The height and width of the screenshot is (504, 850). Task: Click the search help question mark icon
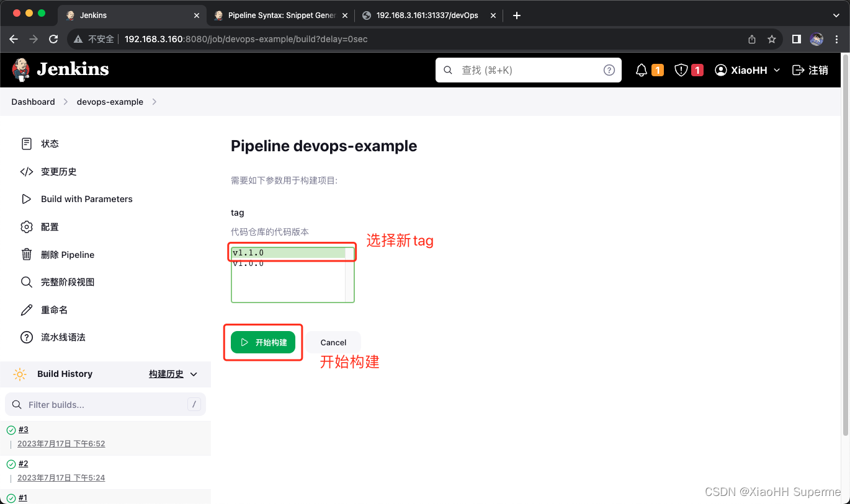click(x=609, y=70)
